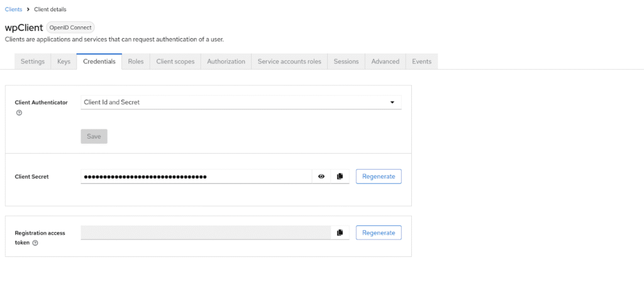The height and width of the screenshot is (287, 644).
Task: Regenerate the Client Secret
Action: point(379,176)
